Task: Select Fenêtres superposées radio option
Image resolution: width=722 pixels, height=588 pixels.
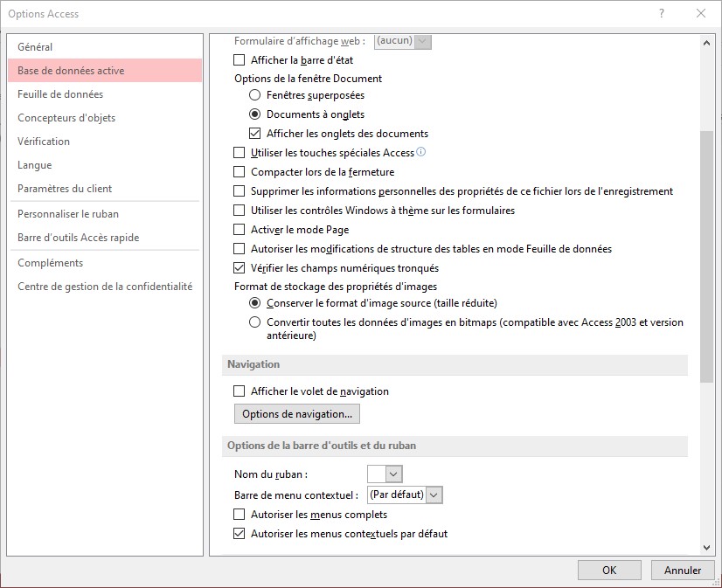Action: 255,95
